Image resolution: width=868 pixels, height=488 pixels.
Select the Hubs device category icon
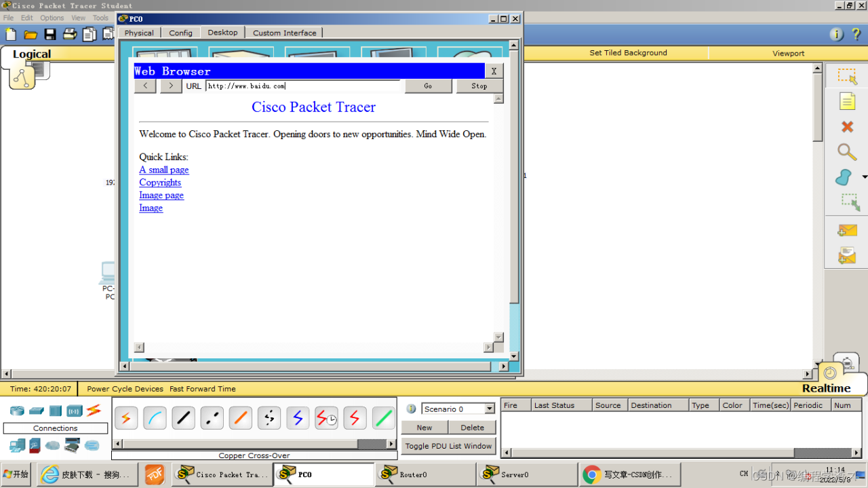click(x=55, y=411)
